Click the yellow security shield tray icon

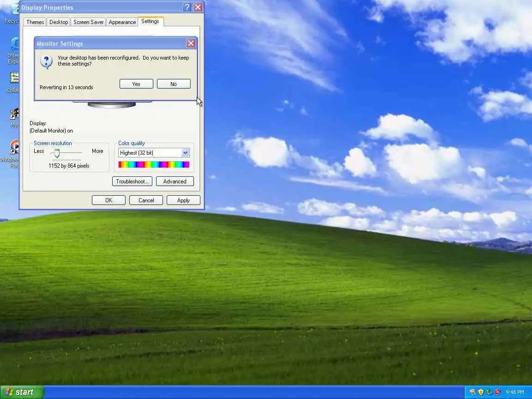(x=481, y=392)
